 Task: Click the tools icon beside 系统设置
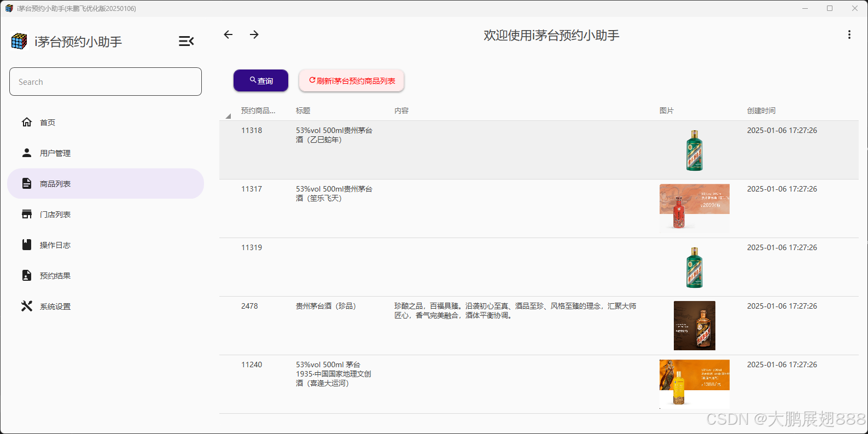tap(27, 306)
